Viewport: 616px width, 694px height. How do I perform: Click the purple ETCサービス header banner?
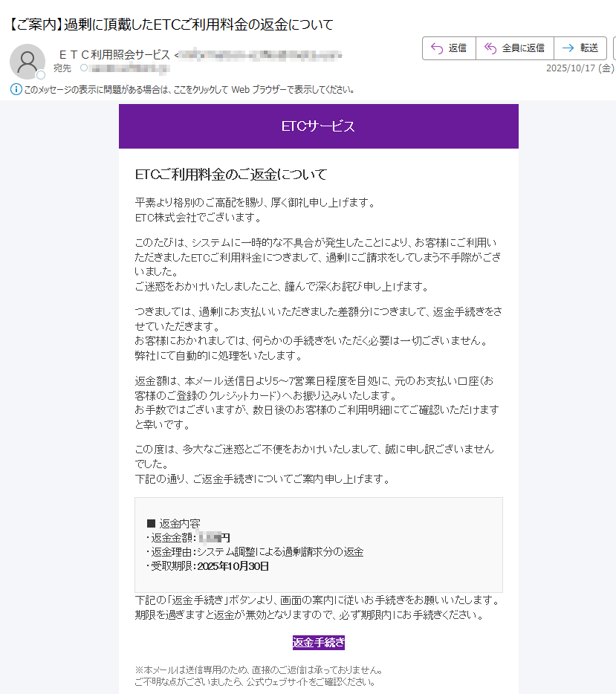tap(319, 126)
